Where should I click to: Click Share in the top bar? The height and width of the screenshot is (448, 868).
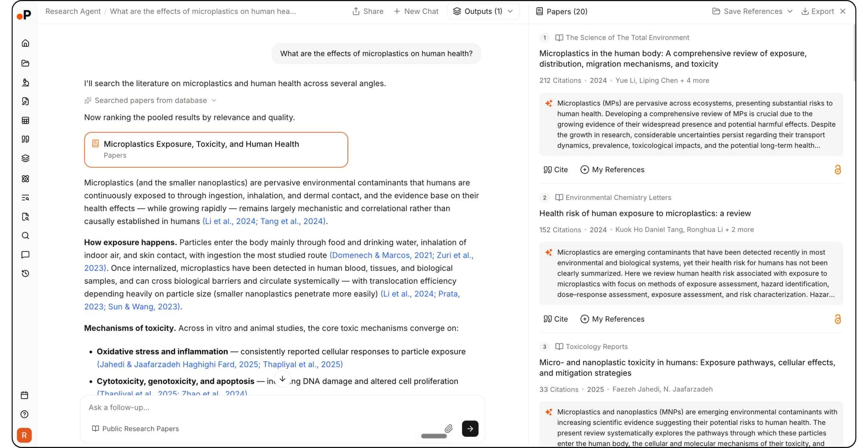(x=368, y=11)
